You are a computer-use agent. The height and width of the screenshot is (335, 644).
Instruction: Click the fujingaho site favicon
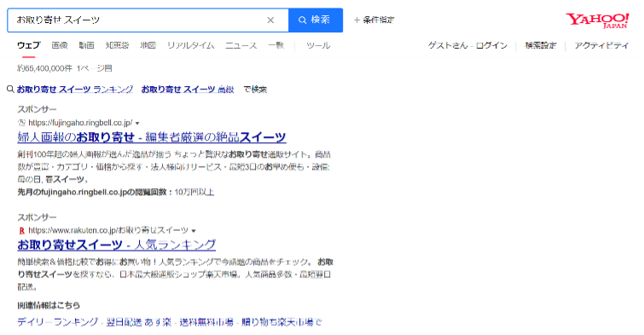click(x=21, y=123)
